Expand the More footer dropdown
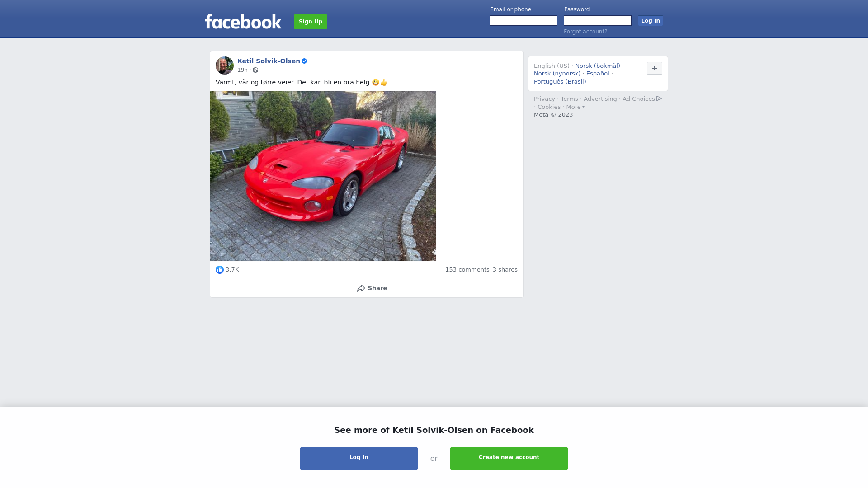This screenshot has width=868, height=488. pyautogui.click(x=576, y=107)
